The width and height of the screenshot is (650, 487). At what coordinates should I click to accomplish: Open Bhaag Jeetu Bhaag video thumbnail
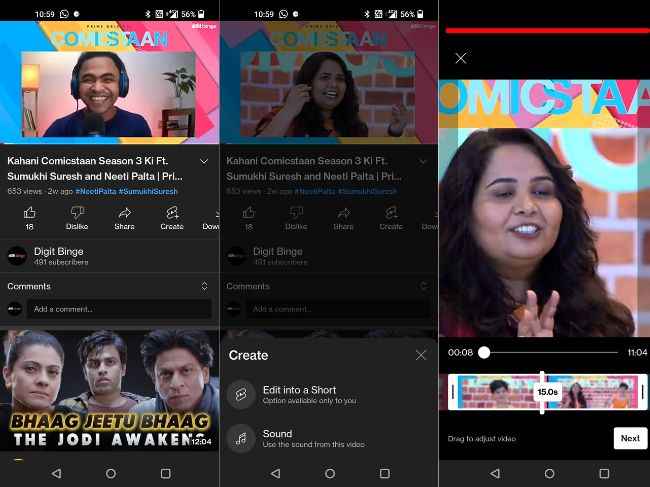pyautogui.click(x=109, y=390)
